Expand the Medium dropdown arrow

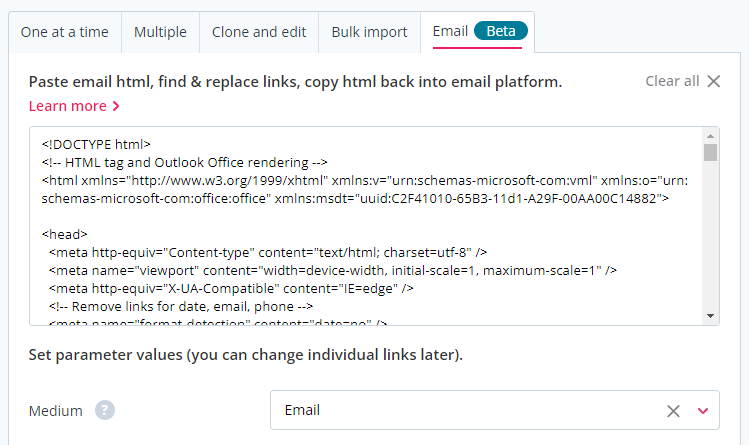click(x=703, y=411)
